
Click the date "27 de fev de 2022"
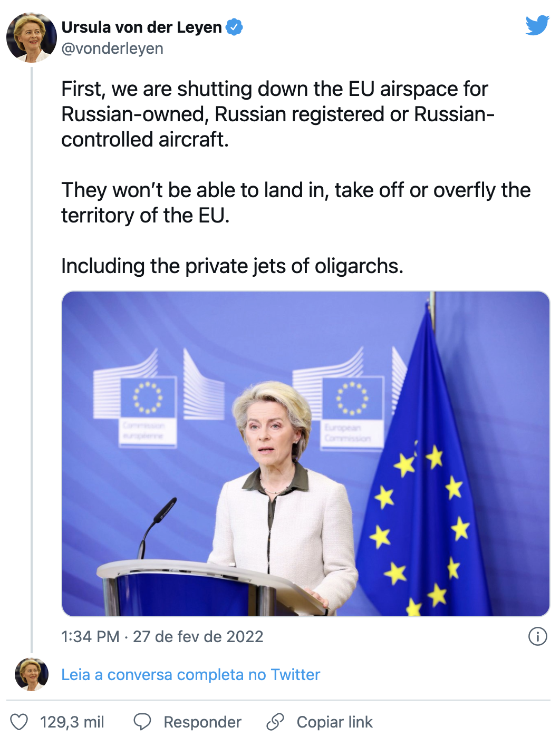pos(198,637)
